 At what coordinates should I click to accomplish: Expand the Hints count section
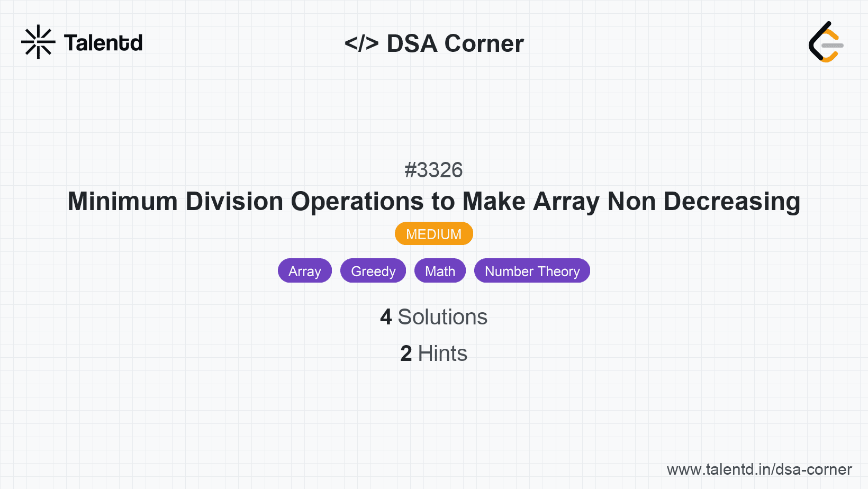(434, 354)
